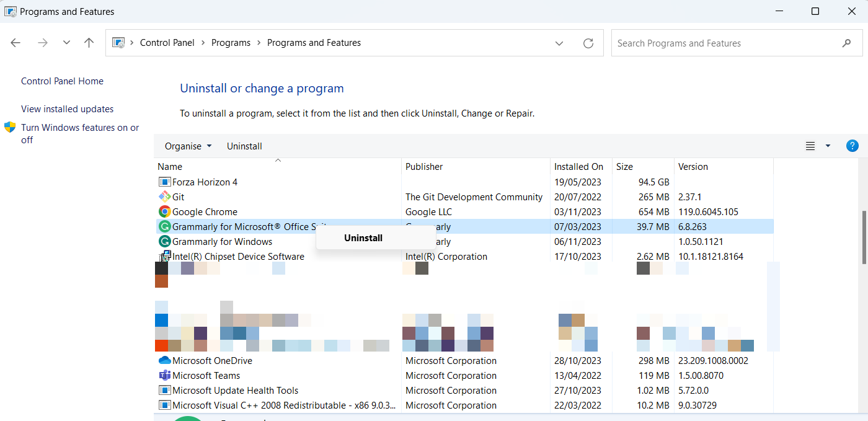Expand the address bar history dropdown
Image resolution: width=868 pixels, height=421 pixels.
[559, 43]
